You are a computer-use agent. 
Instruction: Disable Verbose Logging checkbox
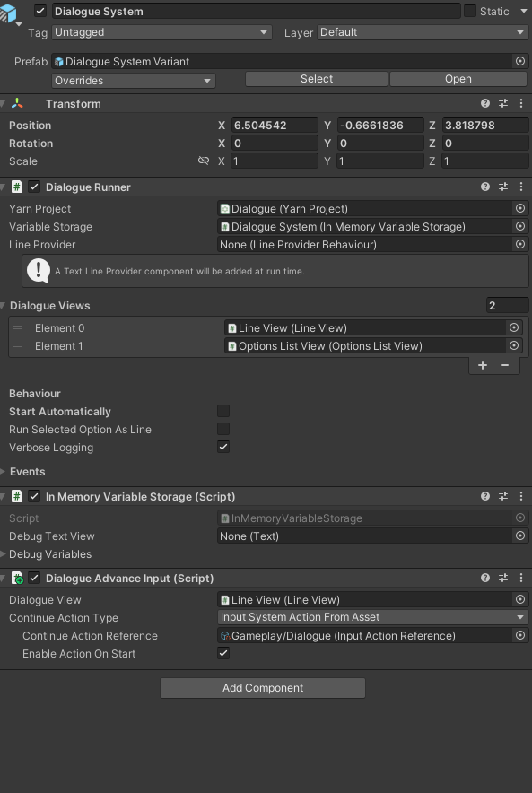(x=223, y=447)
